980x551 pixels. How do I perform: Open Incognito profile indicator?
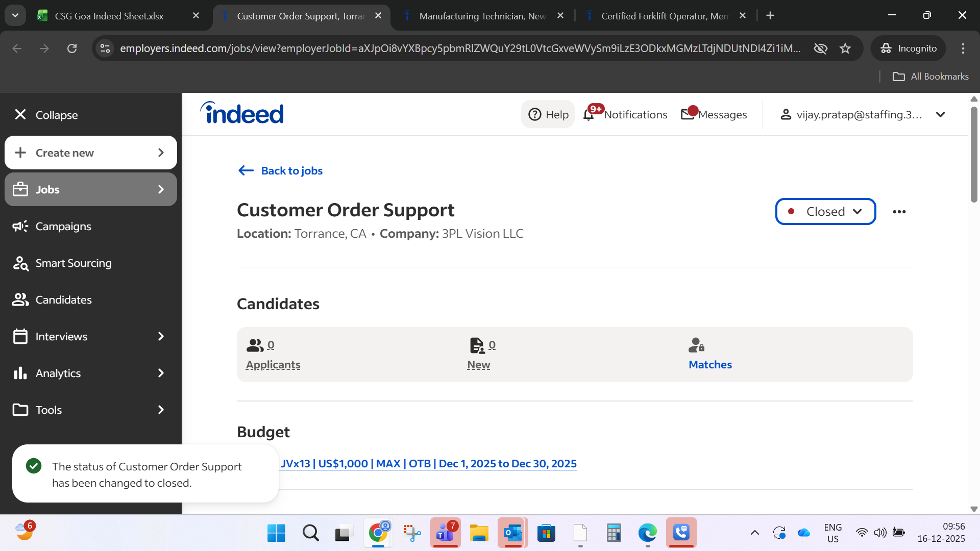point(909,48)
